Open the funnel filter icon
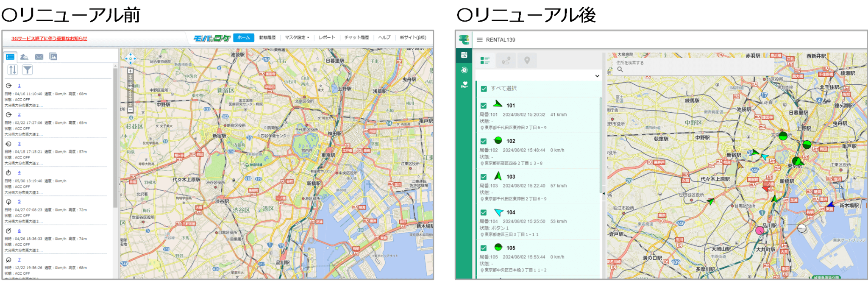This screenshot has width=868, height=281. (27, 70)
